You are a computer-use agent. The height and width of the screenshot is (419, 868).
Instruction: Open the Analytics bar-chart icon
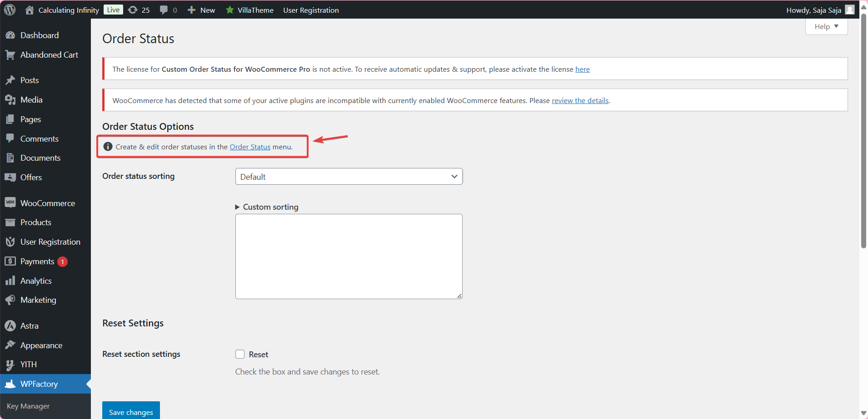point(11,281)
